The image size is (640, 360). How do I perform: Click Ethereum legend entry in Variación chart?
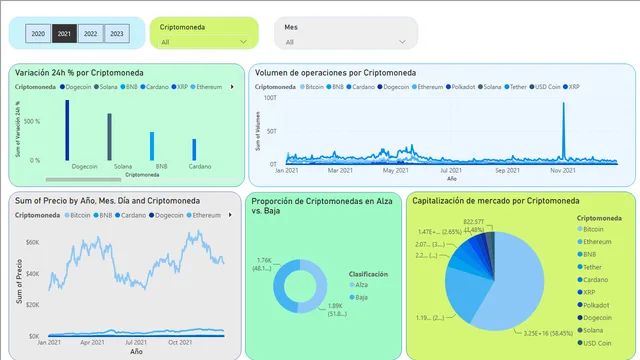[206, 87]
